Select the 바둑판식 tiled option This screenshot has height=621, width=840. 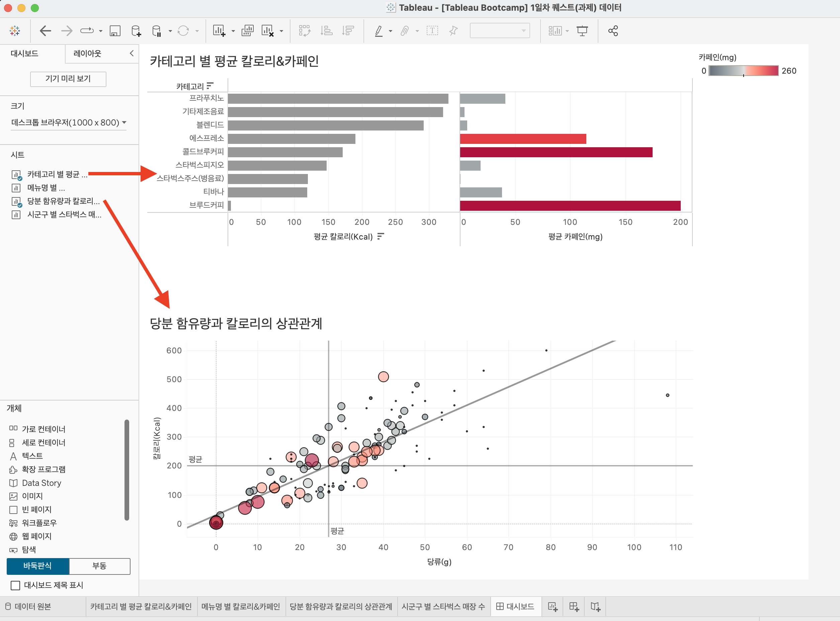37,566
